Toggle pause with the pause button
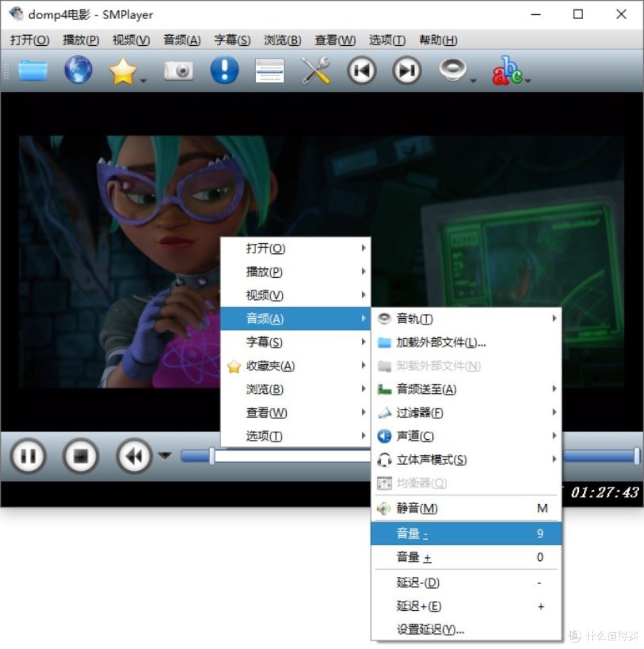644x649 pixels. [x=28, y=456]
